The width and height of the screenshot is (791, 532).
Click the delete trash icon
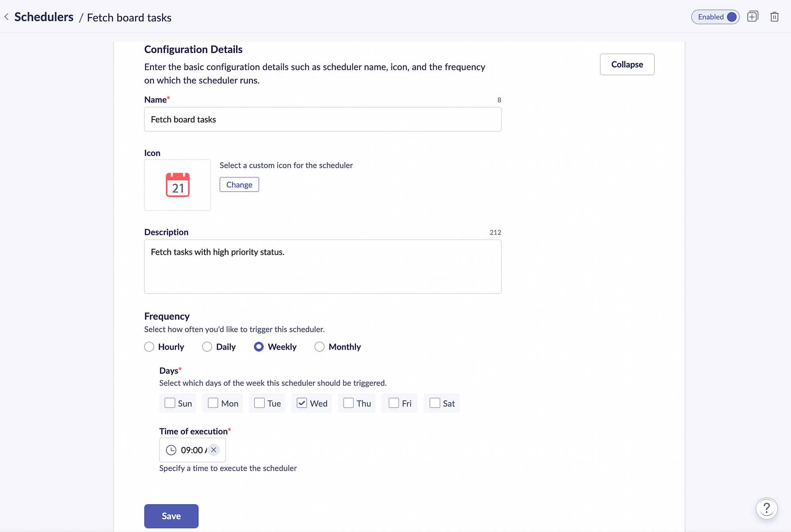tap(774, 17)
